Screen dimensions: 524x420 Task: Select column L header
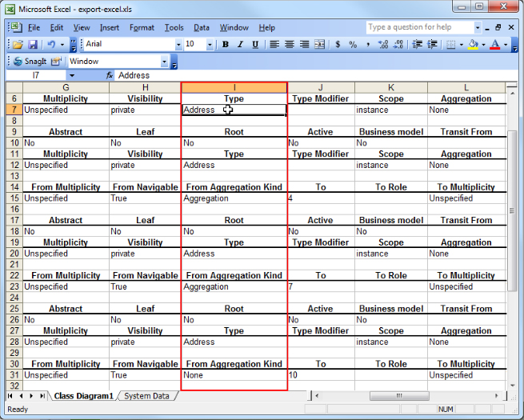(x=466, y=87)
